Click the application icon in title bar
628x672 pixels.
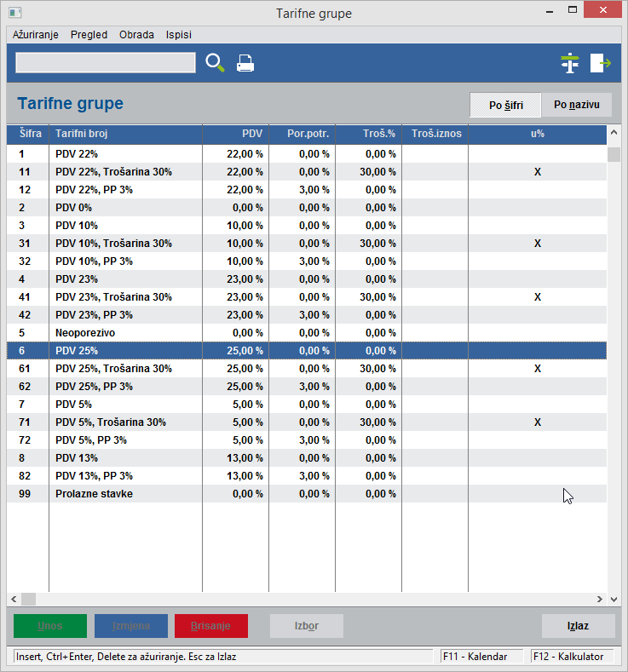pyautogui.click(x=14, y=14)
